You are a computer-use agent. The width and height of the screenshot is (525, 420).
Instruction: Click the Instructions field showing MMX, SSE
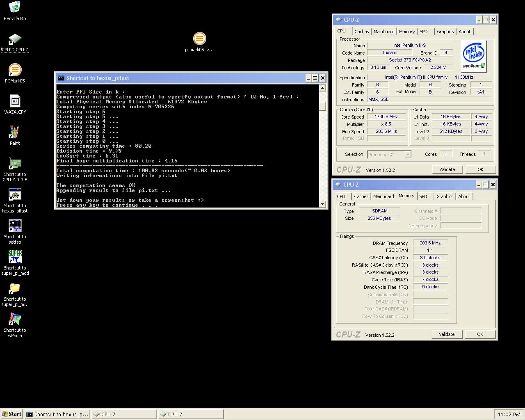tap(429, 100)
